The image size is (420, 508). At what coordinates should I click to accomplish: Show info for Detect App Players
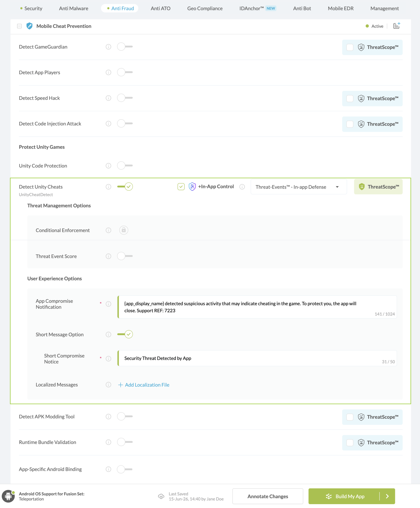(x=108, y=72)
